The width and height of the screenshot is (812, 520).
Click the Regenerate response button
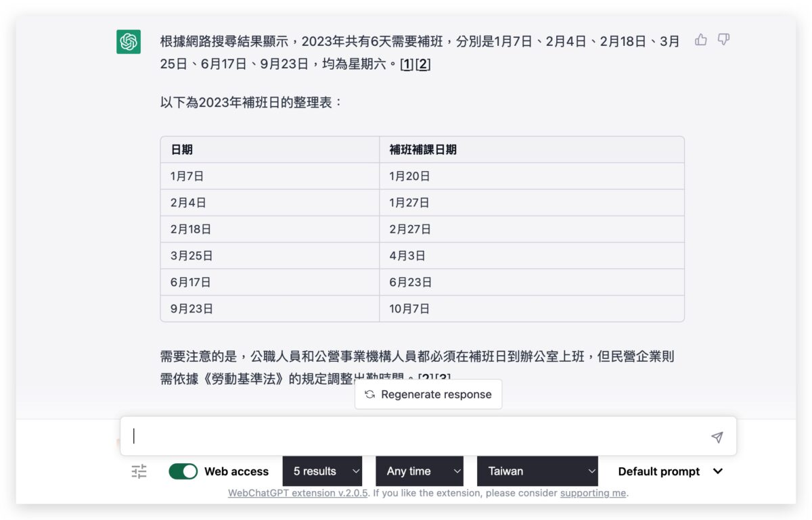(428, 394)
